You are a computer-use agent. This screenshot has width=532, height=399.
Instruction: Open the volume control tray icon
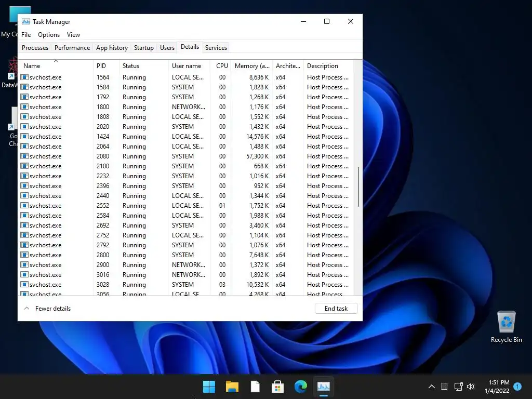[471, 387]
